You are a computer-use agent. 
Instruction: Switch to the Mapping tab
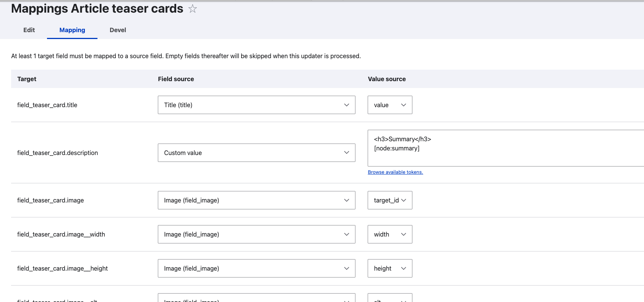[72, 30]
